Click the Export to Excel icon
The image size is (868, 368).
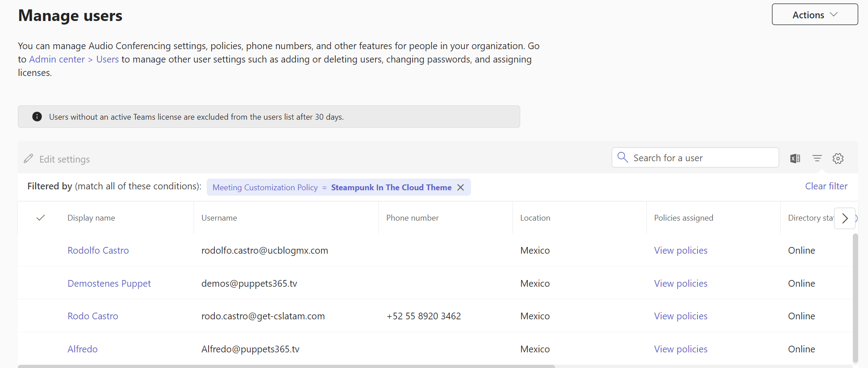pyautogui.click(x=795, y=158)
